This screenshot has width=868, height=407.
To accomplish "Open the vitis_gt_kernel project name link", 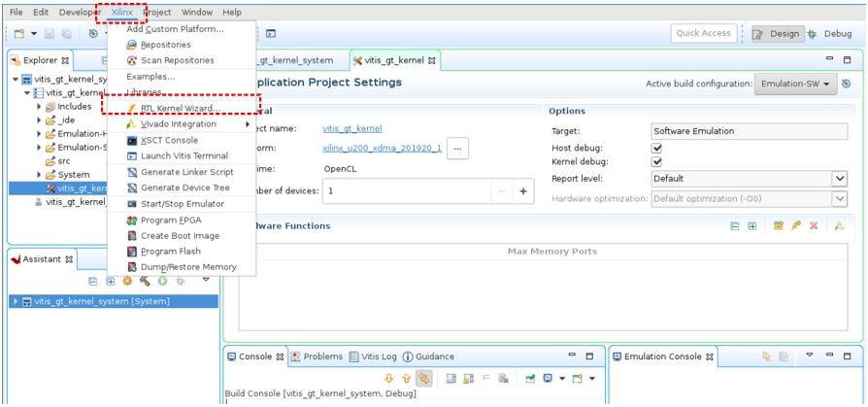I will tap(352, 129).
